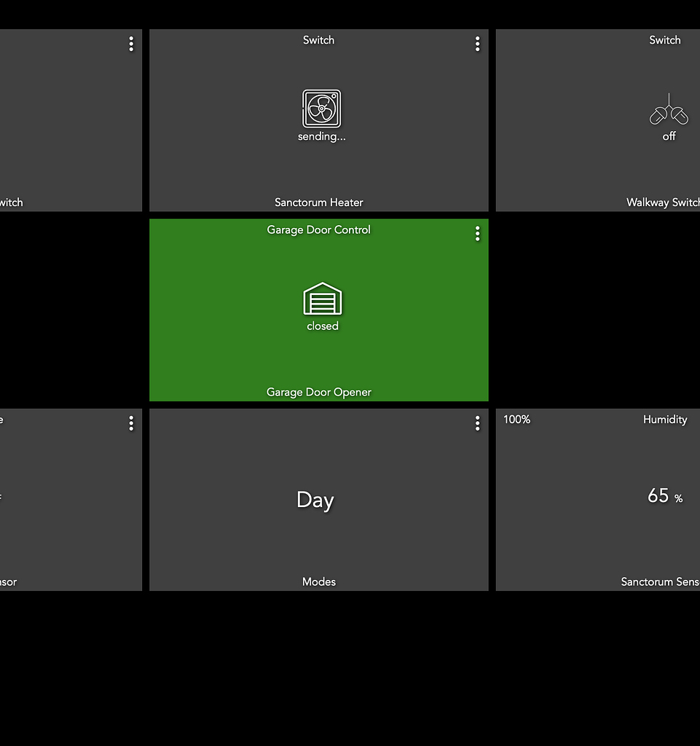Viewport: 700px width, 746px height.
Task: Toggle the Sanctorum Heater switch
Action: pyautogui.click(x=320, y=109)
